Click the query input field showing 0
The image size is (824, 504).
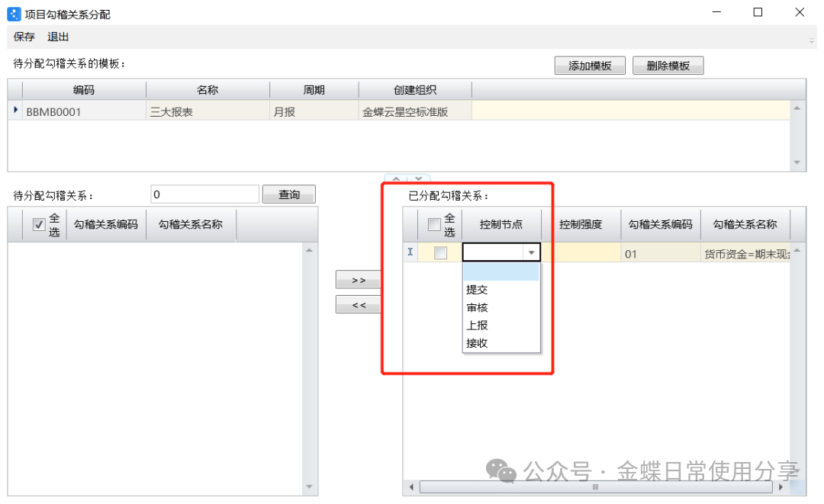tap(204, 194)
